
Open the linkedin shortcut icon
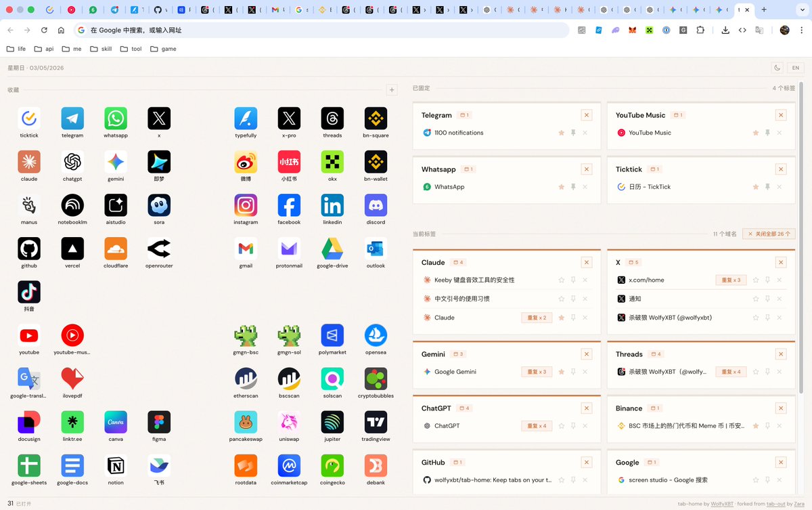pyautogui.click(x=332, y=205)
